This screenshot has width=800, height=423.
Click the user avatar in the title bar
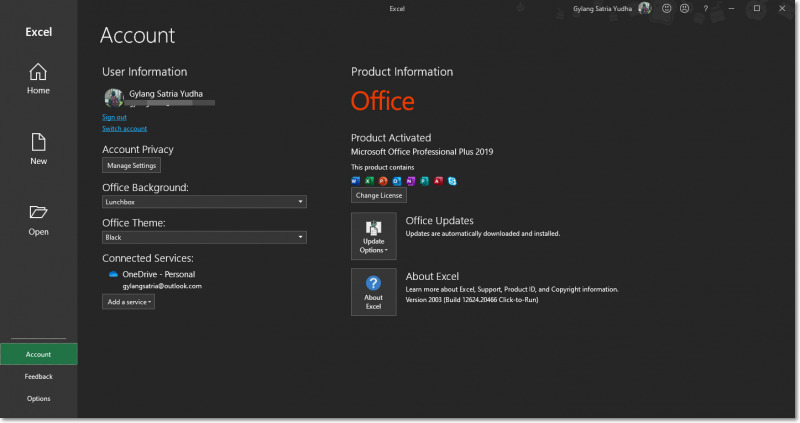(645, 8)
